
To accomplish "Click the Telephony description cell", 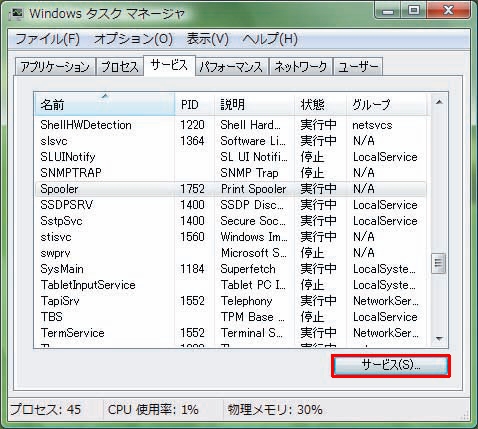I will tap(246, 301).
